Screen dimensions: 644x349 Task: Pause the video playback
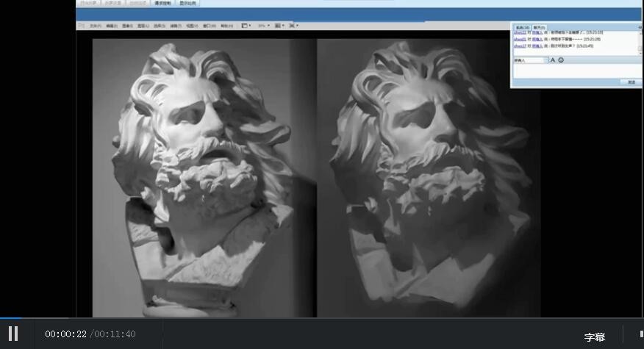13,334
